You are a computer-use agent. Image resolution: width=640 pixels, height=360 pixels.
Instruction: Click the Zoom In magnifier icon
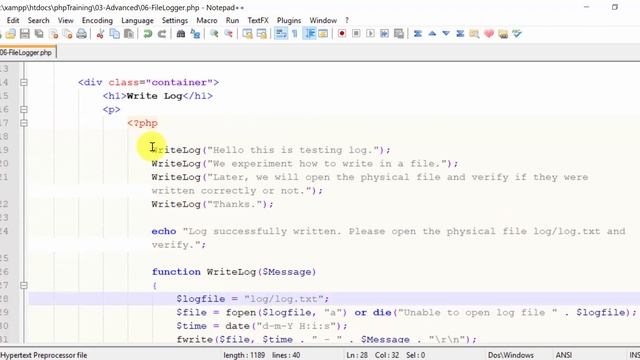[214, 34]
